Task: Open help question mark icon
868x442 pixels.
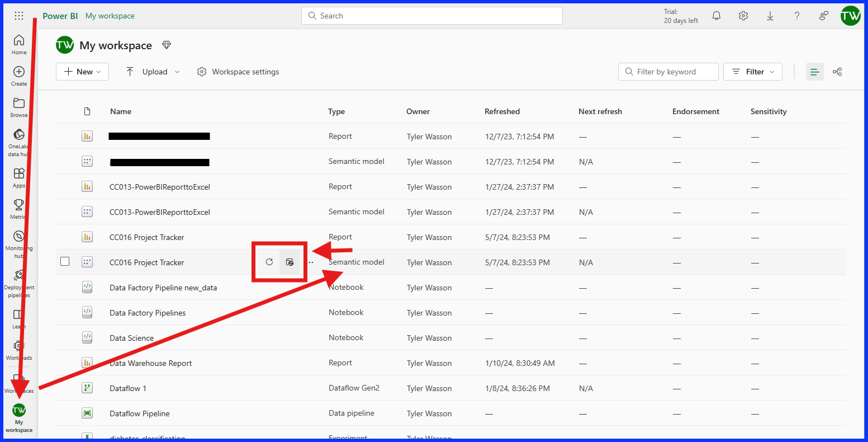Action: click(x=797, y=16)
